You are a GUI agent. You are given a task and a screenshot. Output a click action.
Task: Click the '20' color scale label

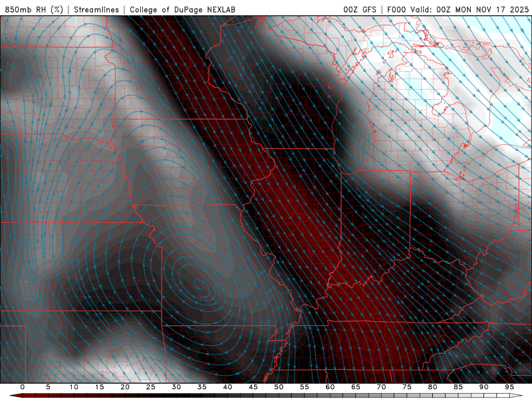coord(125,387)
